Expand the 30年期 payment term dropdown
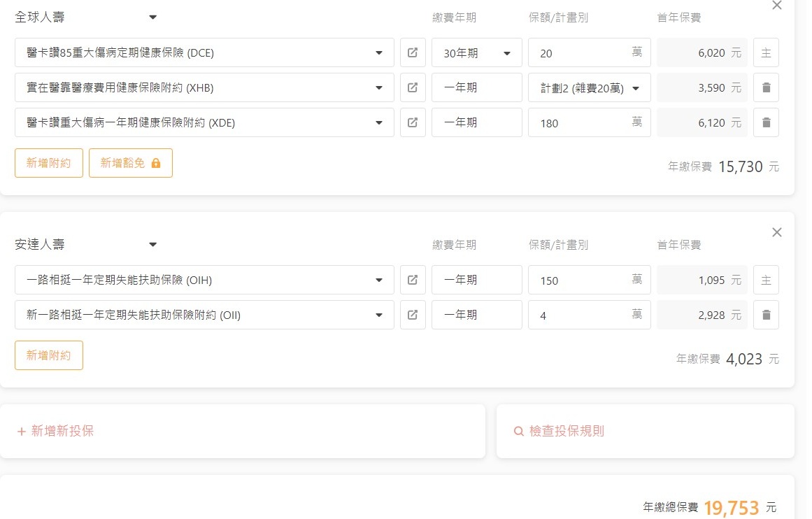This screenshot has height=519, width=812. 507,53
